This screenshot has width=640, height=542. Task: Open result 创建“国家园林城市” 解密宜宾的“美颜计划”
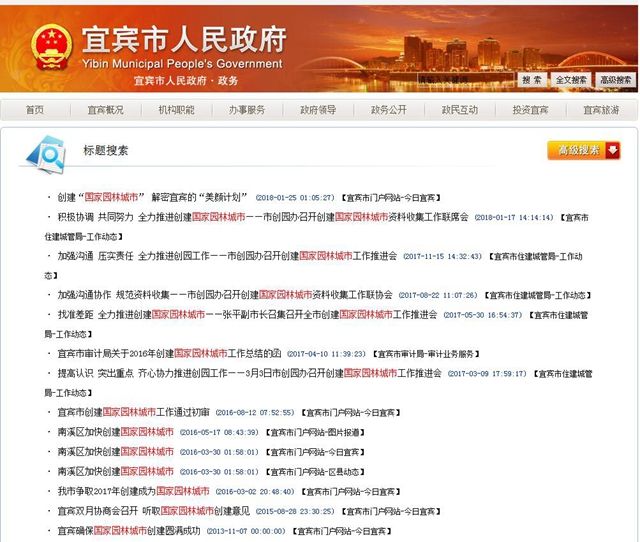tap(152, 198)
